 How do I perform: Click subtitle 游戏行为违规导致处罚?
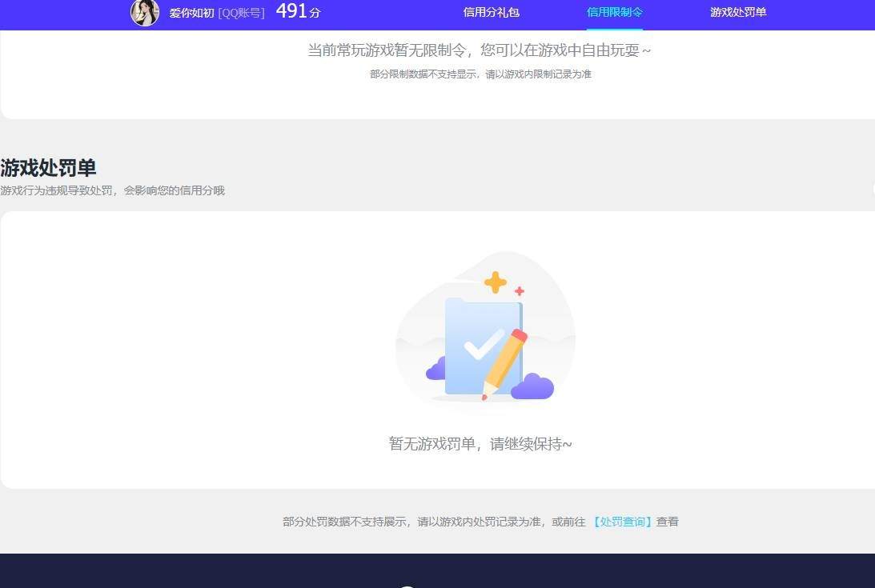pyautogui.click(x=56, y=190)
